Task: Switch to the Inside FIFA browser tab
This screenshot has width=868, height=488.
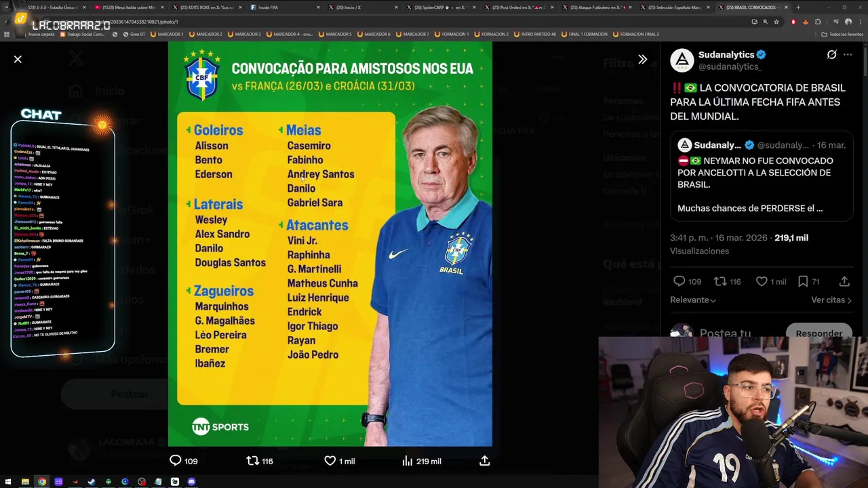Action: [285, 7]
